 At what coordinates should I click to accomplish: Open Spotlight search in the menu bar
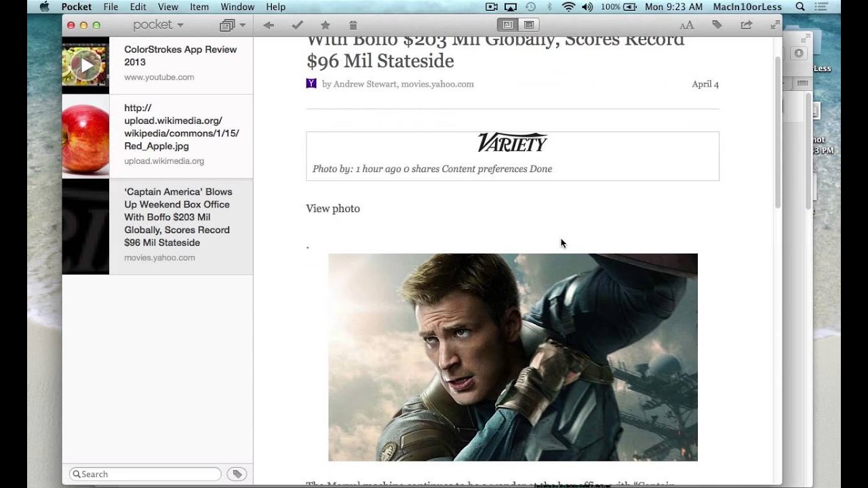[x=800, y=7]
